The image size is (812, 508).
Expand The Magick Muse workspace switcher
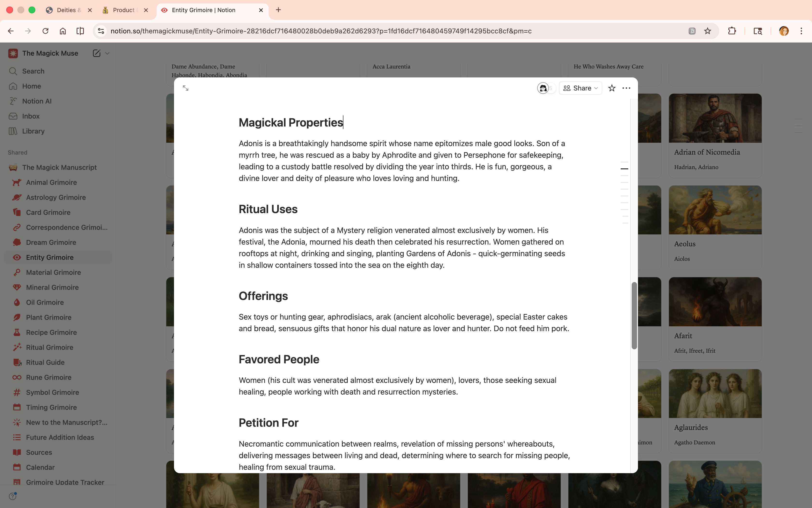click(107, 53)
